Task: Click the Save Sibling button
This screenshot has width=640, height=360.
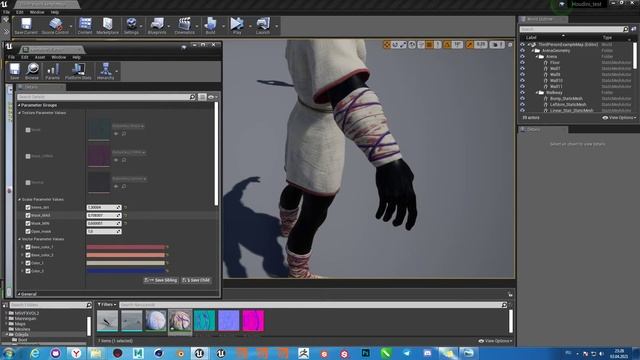Action: 160,280
